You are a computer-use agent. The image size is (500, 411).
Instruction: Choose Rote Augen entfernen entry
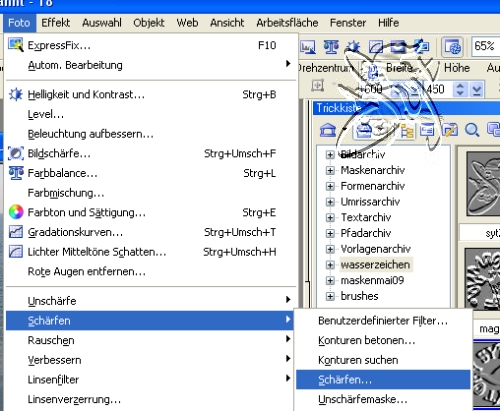click(x=151, y=272)
